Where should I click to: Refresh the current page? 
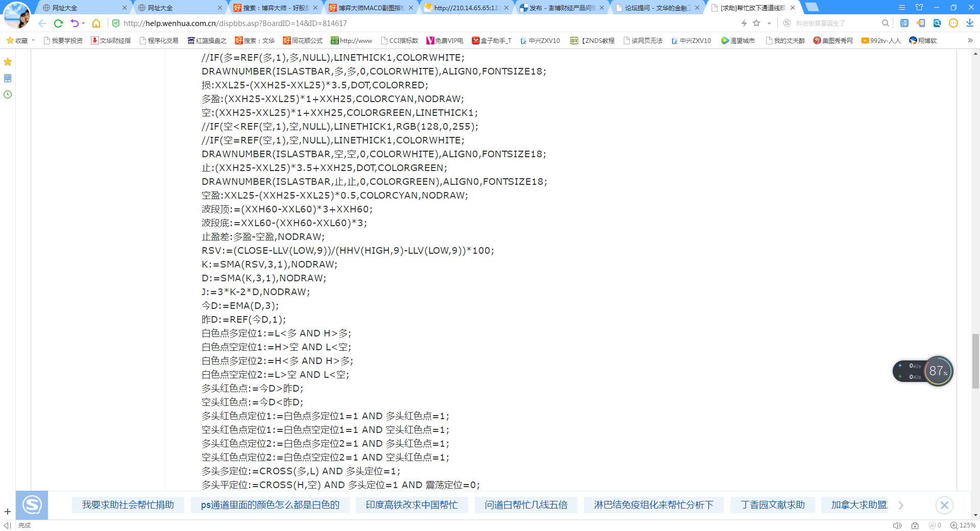[58, 23]
